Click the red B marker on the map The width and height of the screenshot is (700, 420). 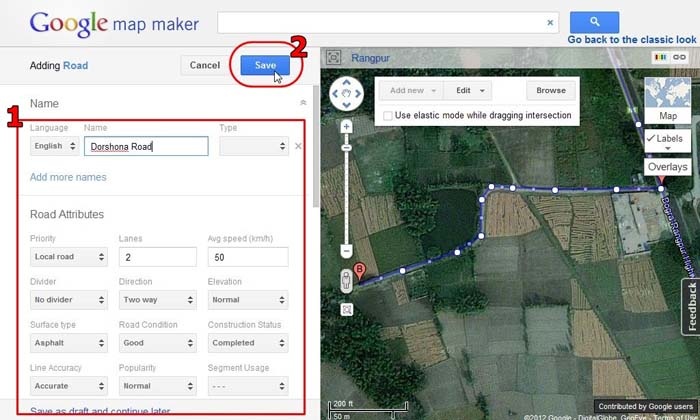[x=359, y=271]
